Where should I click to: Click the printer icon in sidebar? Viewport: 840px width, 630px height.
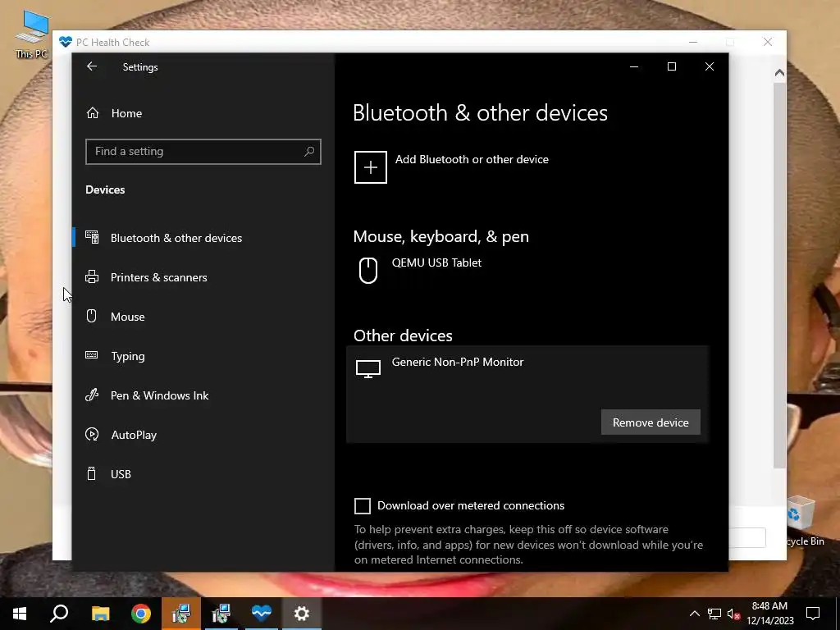(92, 277)
